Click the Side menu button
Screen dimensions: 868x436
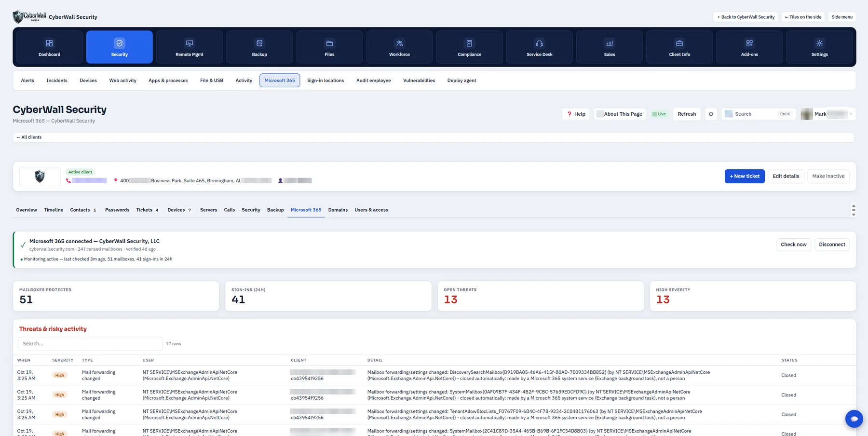842,17
